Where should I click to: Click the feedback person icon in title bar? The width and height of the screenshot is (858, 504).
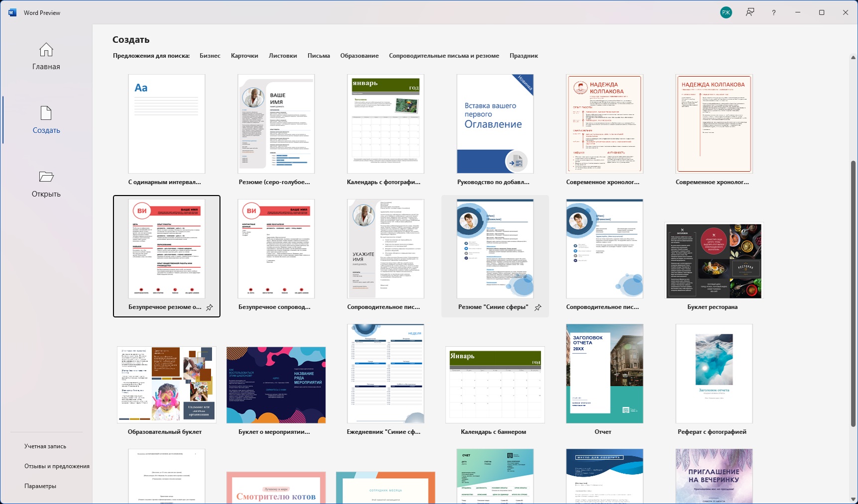[750, 12]
